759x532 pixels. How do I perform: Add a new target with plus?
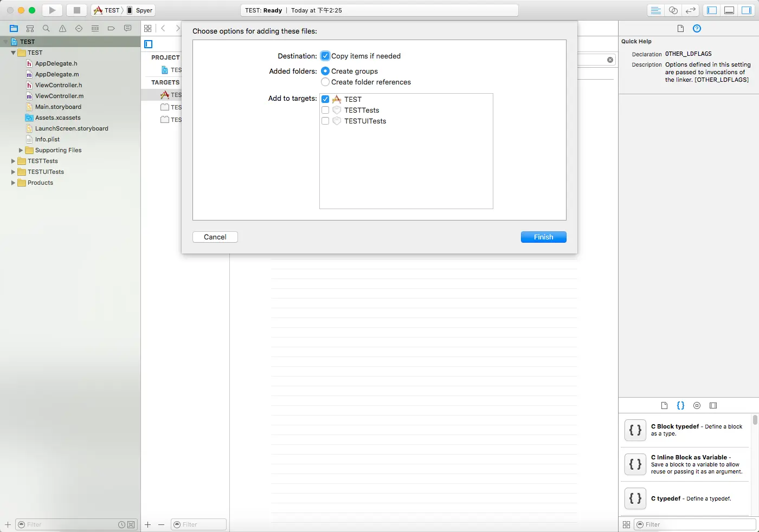[147, 524]
